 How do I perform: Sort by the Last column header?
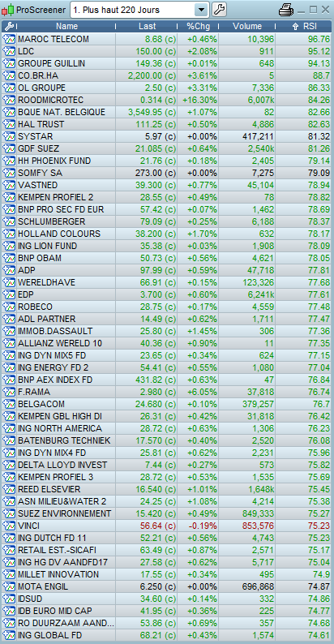point(148,26)
